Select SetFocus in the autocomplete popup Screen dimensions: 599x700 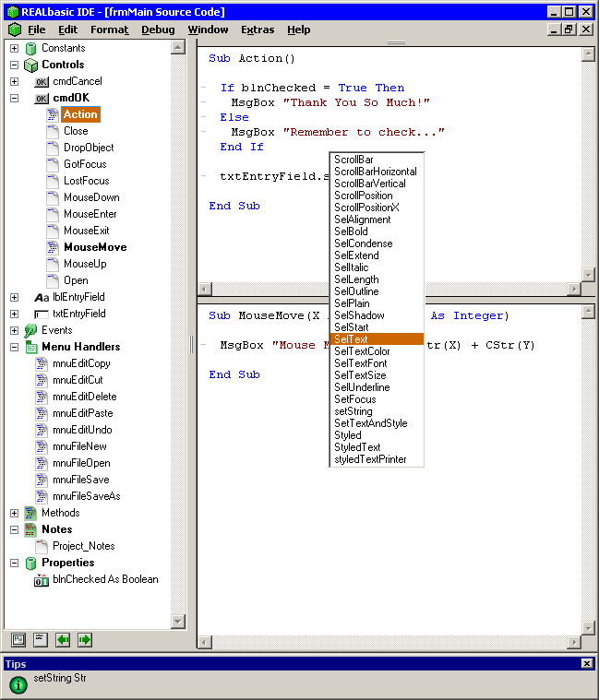pos(377,399)
